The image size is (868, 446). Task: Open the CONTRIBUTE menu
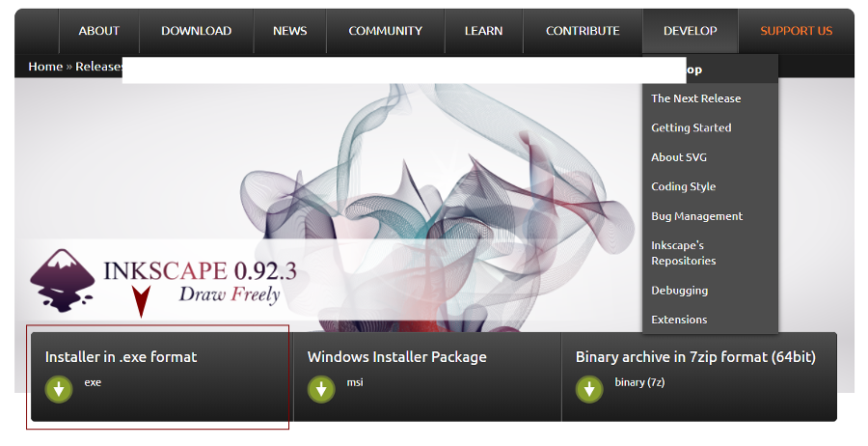coord(583,31)
